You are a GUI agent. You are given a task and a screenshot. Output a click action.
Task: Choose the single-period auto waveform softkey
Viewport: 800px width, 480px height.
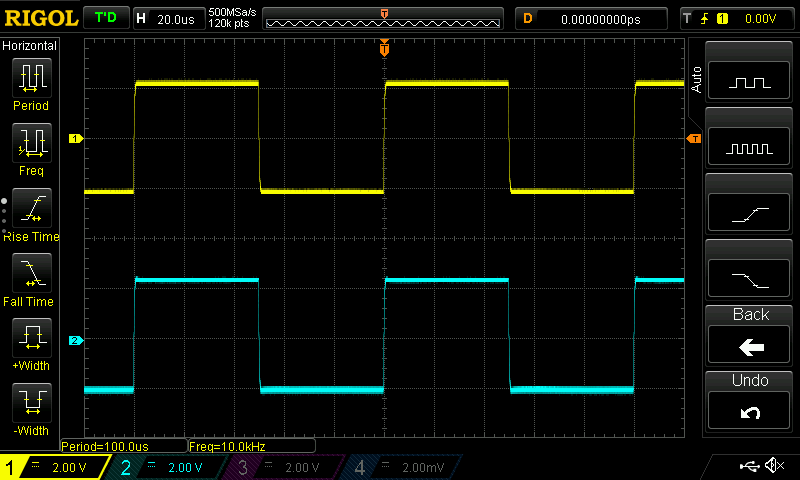tap(749, 81)
